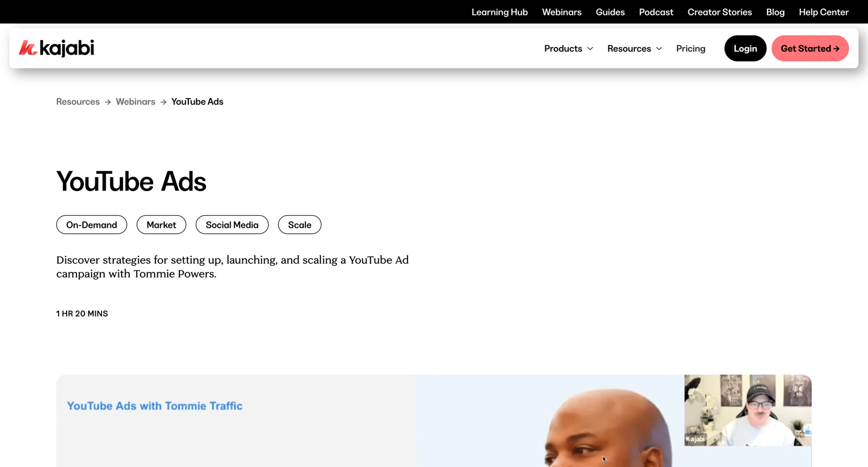This screenshot has width=868, height=467.
Task: Open the Podcast link
Action: click(656, 12)
